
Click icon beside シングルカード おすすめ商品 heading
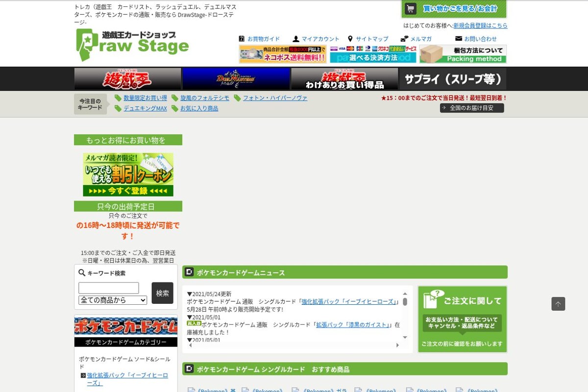pyautogui.click(x=189, y=369)
